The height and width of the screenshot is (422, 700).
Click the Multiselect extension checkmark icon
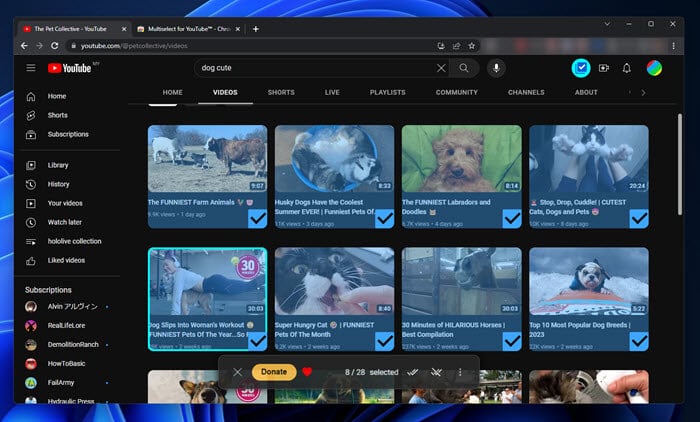pos(581,68)
